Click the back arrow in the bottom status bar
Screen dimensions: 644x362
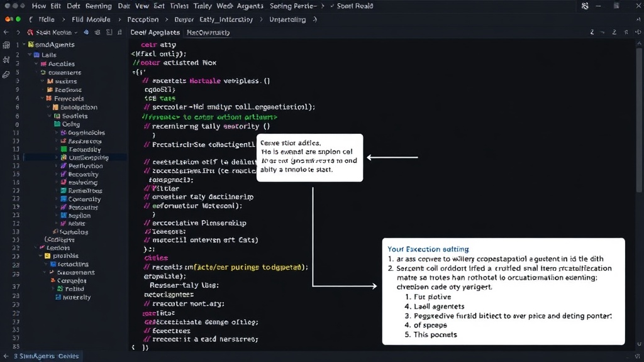tap(6, 356)
